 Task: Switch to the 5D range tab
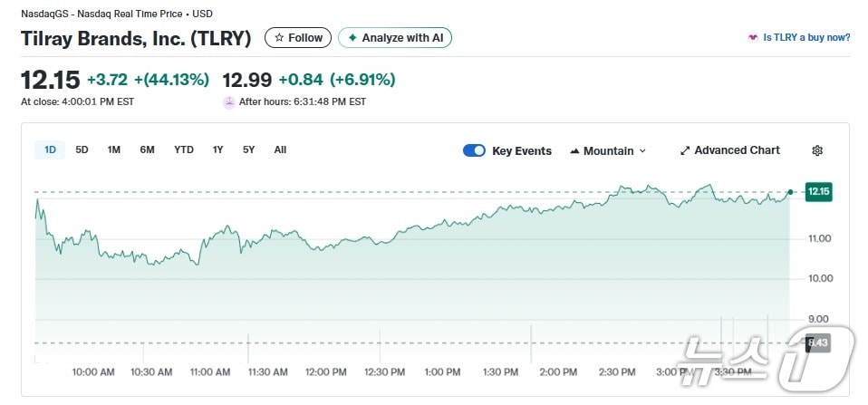pyautogui.click(x=82, y=149)
